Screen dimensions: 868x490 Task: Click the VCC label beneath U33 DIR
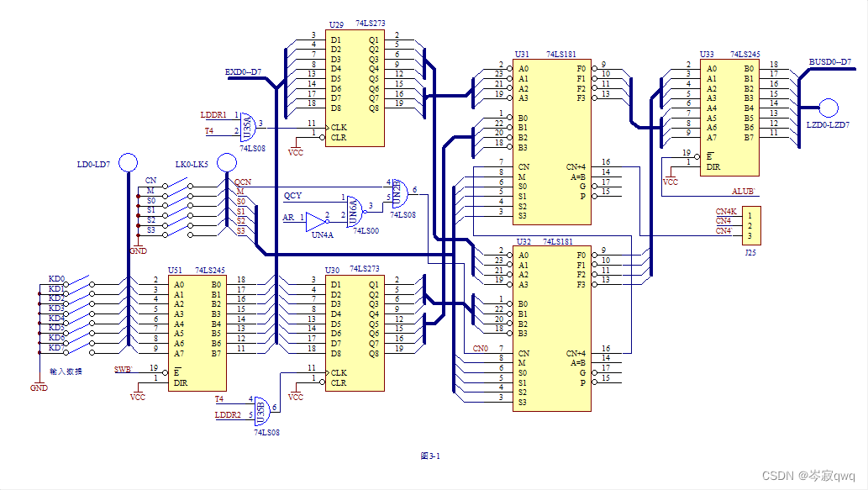(x=671, y=182)
